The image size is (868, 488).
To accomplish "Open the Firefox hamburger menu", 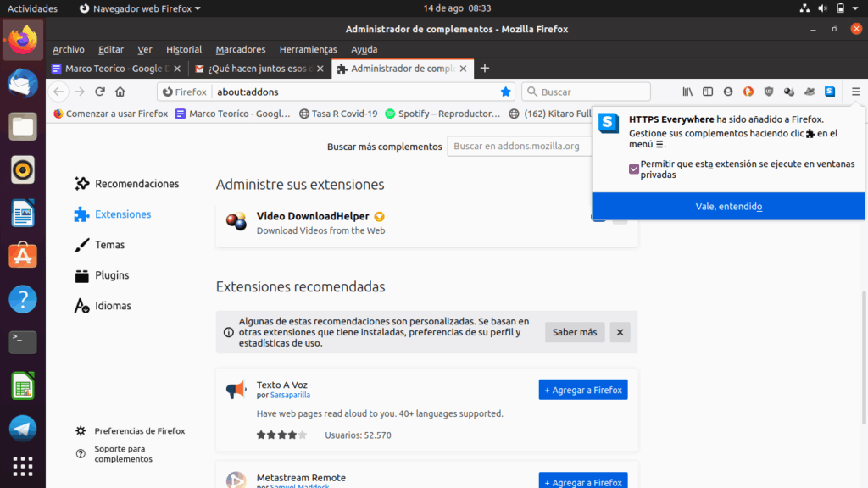I will coord(855,91).
